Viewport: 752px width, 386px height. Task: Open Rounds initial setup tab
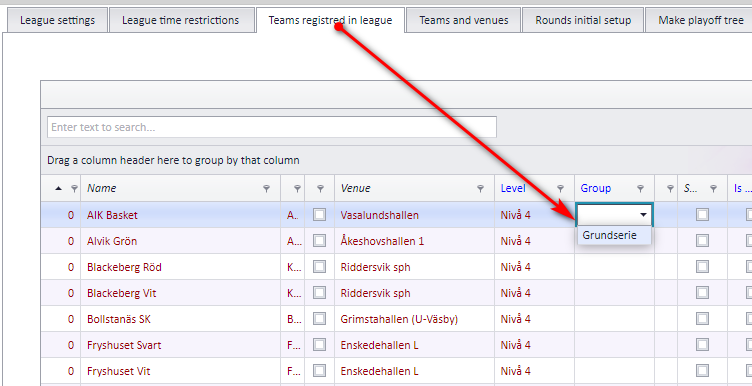tap(583, 21)
